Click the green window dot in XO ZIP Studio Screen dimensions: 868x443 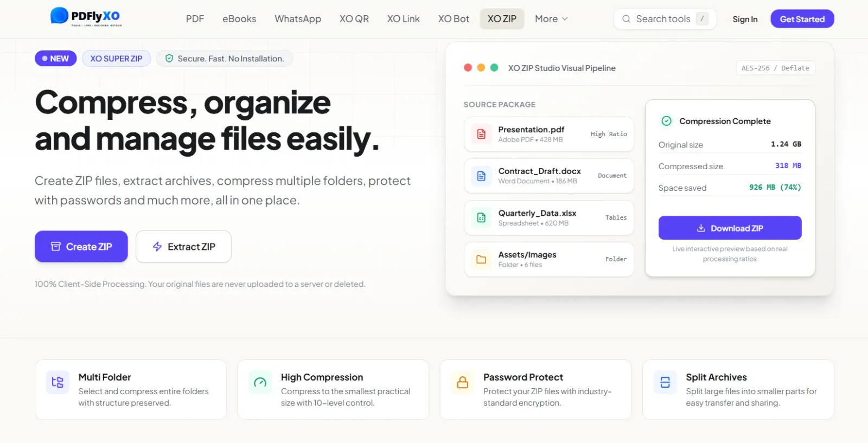point(494,68)
